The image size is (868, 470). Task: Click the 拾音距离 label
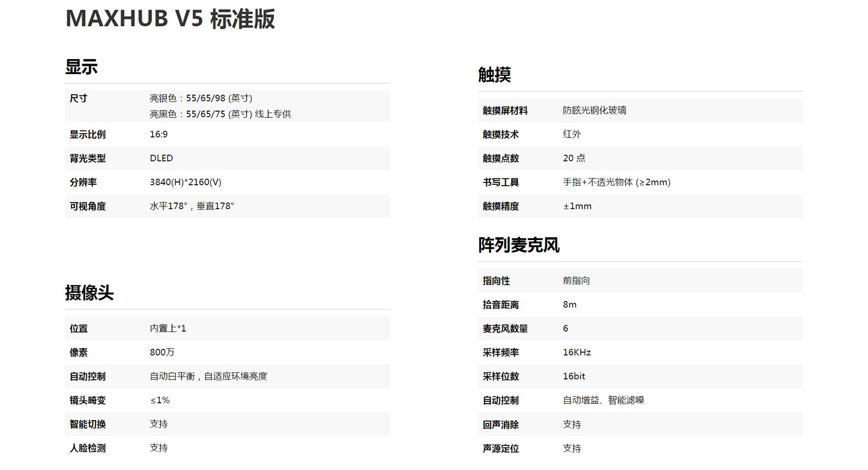click(x=501, y=304)
